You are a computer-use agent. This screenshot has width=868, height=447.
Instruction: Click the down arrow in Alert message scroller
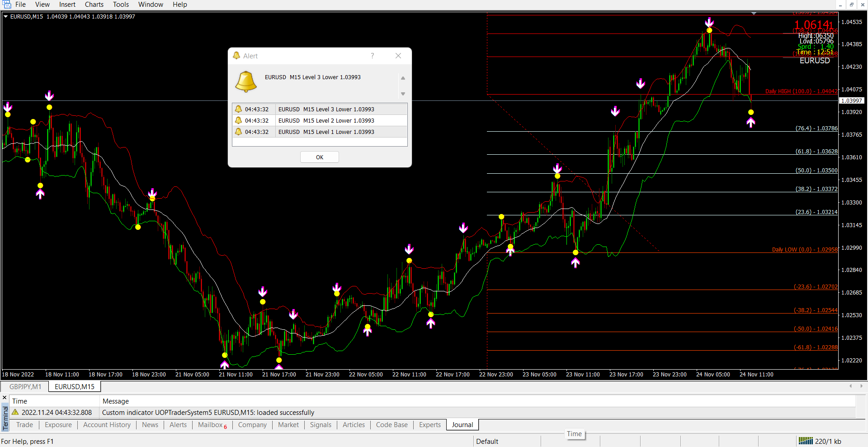tap(403, 94)
